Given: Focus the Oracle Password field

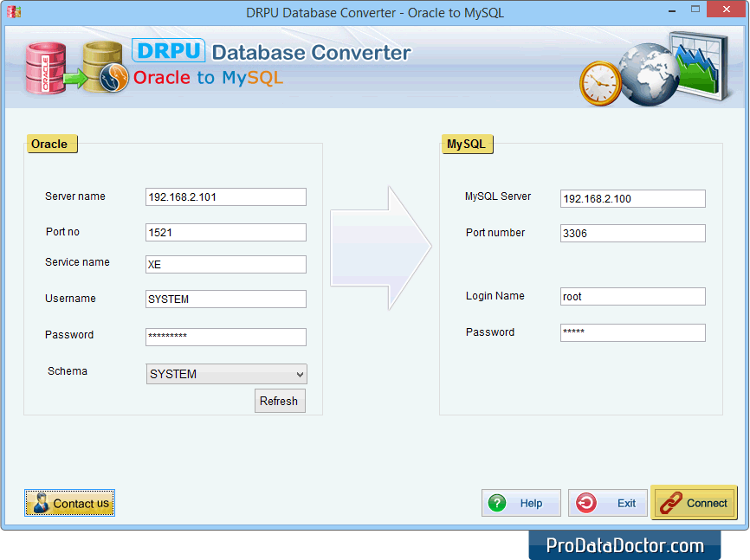Looking at the screenshot, I should 226,337.
